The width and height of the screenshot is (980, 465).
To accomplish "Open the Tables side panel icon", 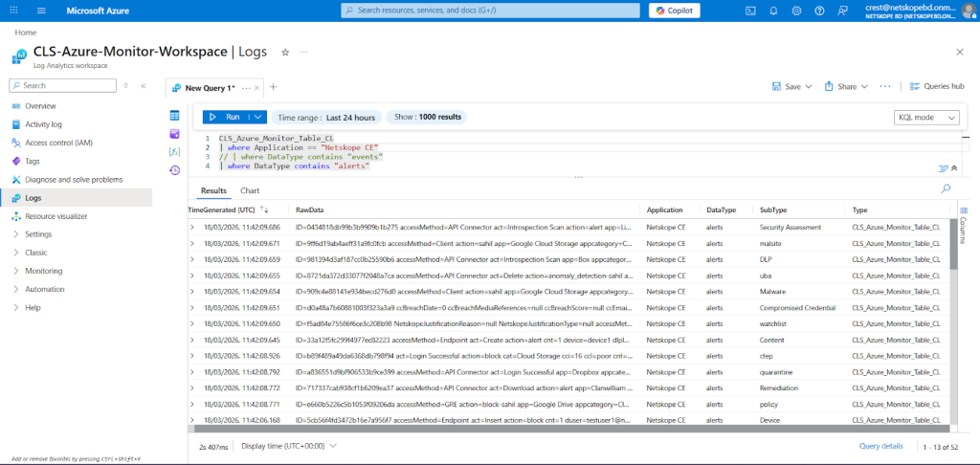I will click(175, 116).
